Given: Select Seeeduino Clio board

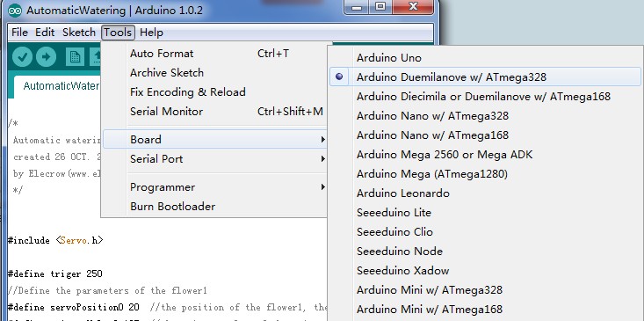Looking at the screenshot, I should 485,232.
